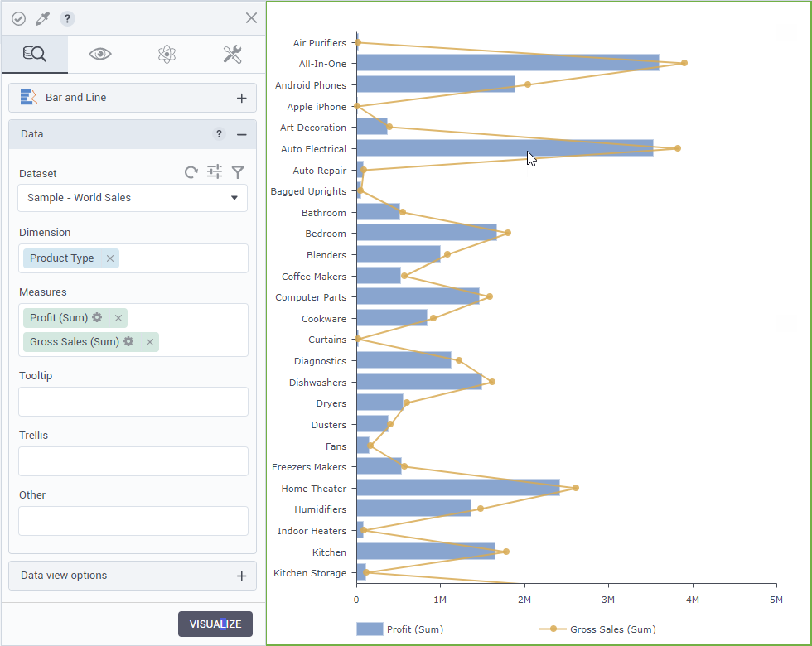Screen dimensions: 812x646
Task: Open the atom-icon tab
Action: pyautogui.click(x=167, y=55)
